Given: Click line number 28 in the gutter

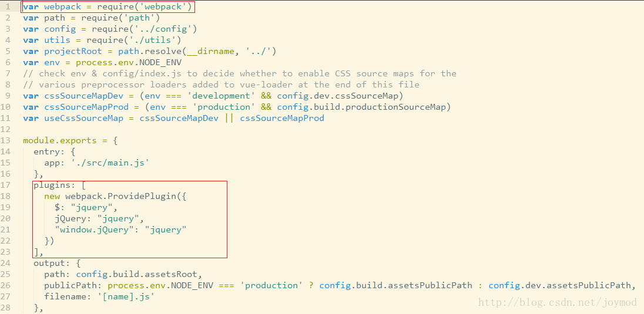Looking at the screenshot, I should pyautogui.click(x=6, y=308).
